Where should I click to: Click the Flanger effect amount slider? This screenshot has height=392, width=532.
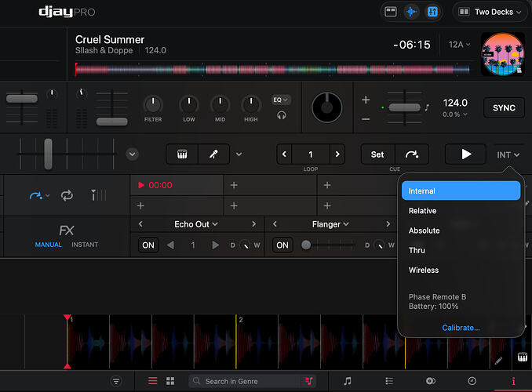328,245
